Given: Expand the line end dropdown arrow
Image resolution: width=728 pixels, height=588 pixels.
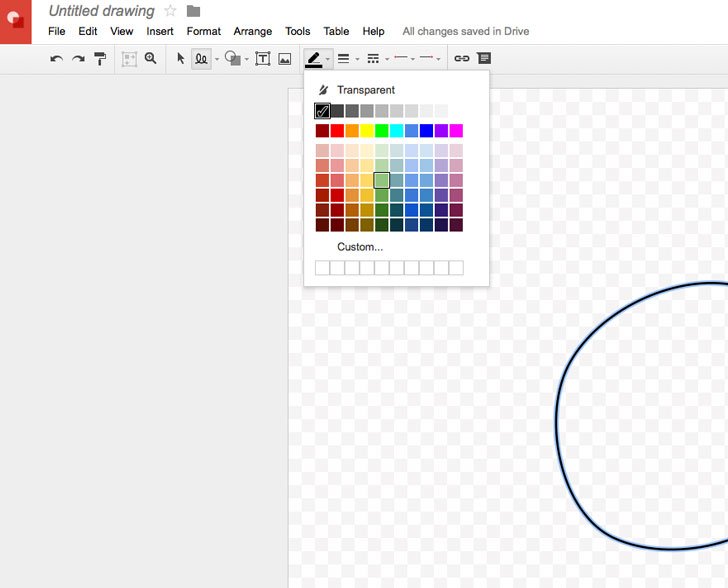Looking at the screenshot, I should coord(438,59).
